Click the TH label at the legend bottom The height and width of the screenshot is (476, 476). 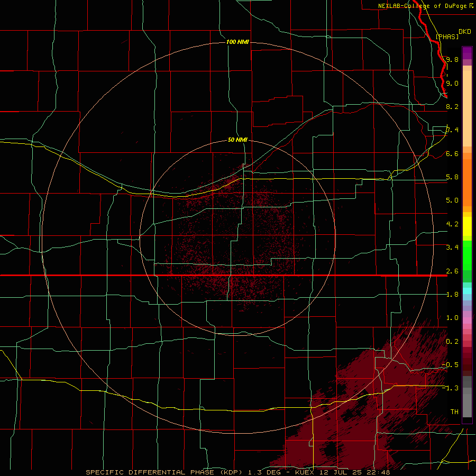pos(454,411)
